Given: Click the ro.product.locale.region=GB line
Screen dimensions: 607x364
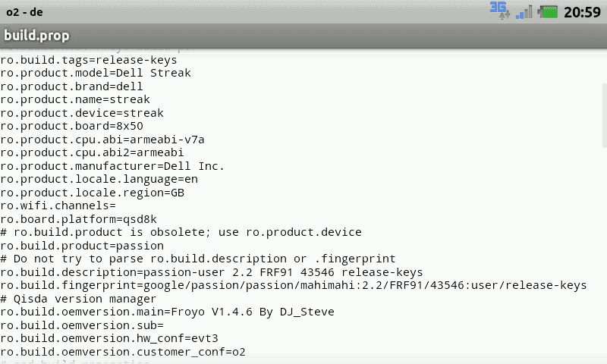Looking at the screenshot, I should [x=92, y=193].
